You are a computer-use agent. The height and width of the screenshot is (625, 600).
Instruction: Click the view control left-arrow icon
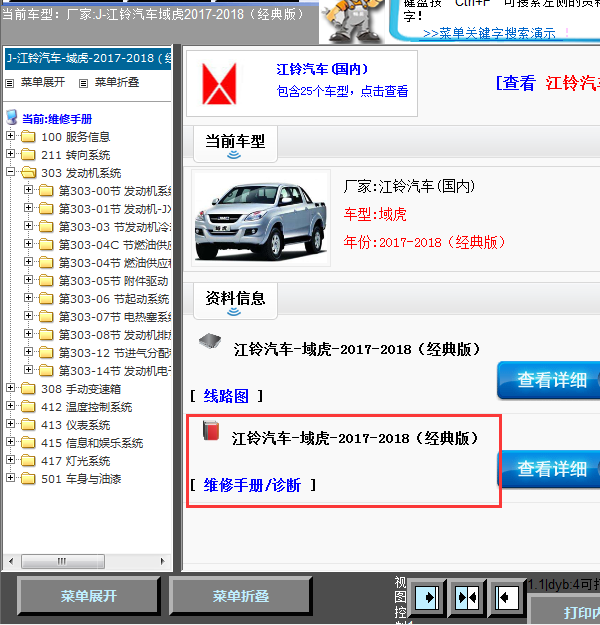pos(506,598)
